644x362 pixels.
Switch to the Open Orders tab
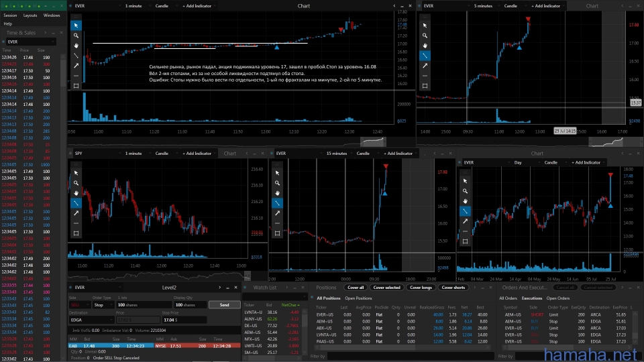pyautogui.click(x=557, y=298)
